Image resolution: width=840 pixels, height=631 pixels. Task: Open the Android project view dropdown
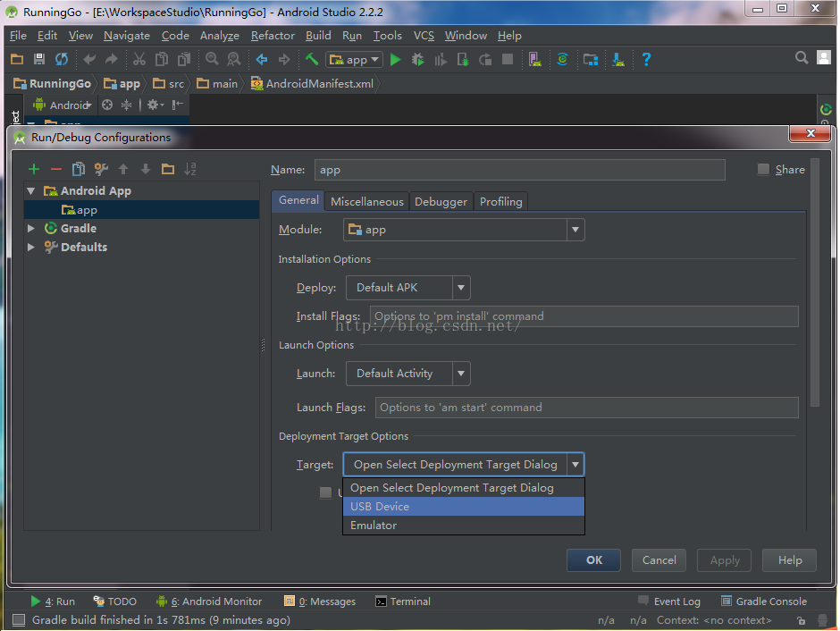63,105
